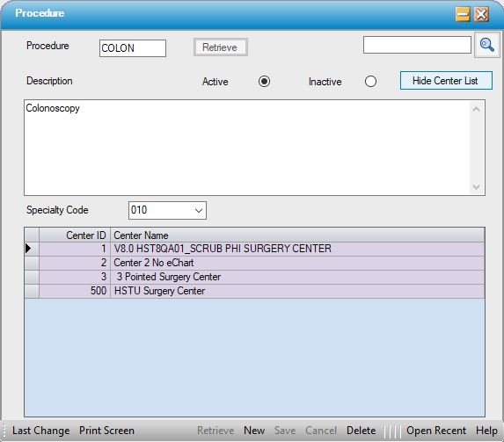504x442 pixels.
Task: Open Last Change from bottom toolbar
Action: tap(40, 431)
